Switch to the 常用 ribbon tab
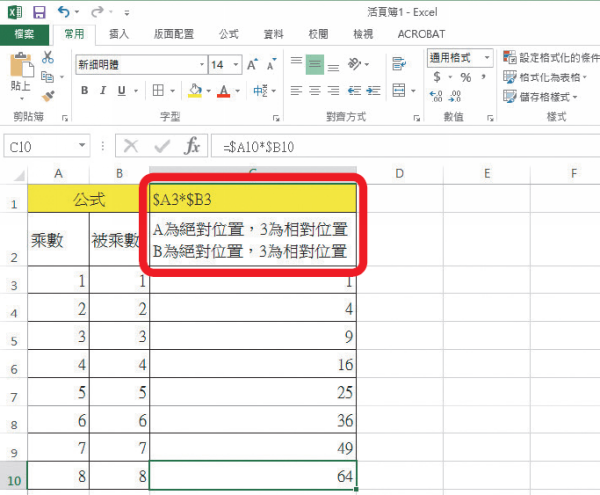 74,34
